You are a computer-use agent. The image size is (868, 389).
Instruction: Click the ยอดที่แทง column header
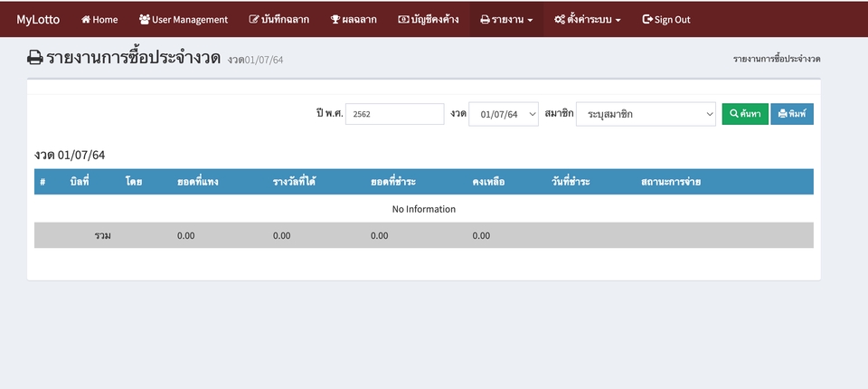(198, 182)
